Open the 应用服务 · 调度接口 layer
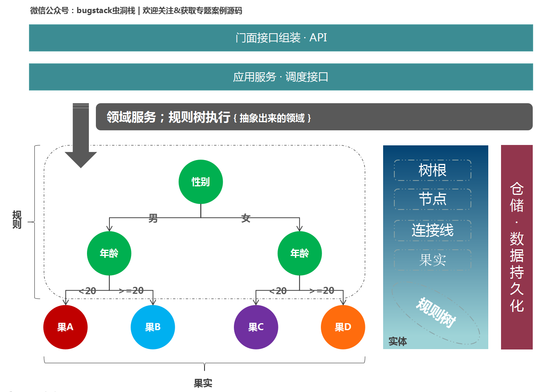Image resolution: width=554 pixels, height=392 pixels. tap(281, 77)
